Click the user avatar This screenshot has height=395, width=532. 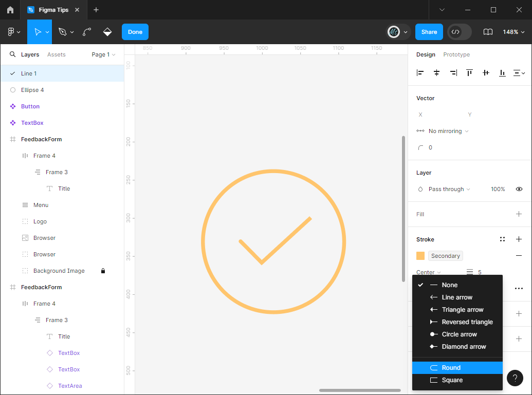394,32
